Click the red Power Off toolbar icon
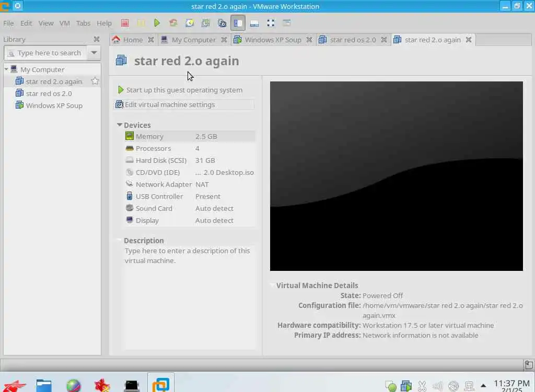 [125, 23]
